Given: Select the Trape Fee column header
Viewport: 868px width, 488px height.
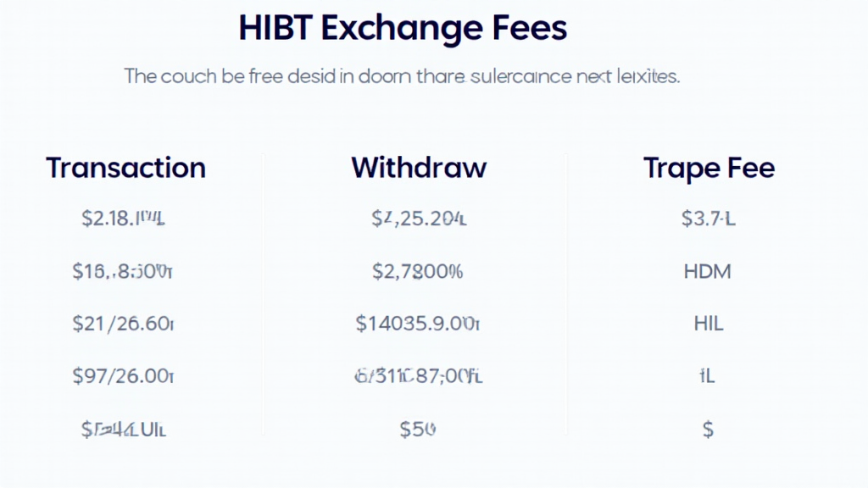Looking at the screenshot, I should 709,168.
